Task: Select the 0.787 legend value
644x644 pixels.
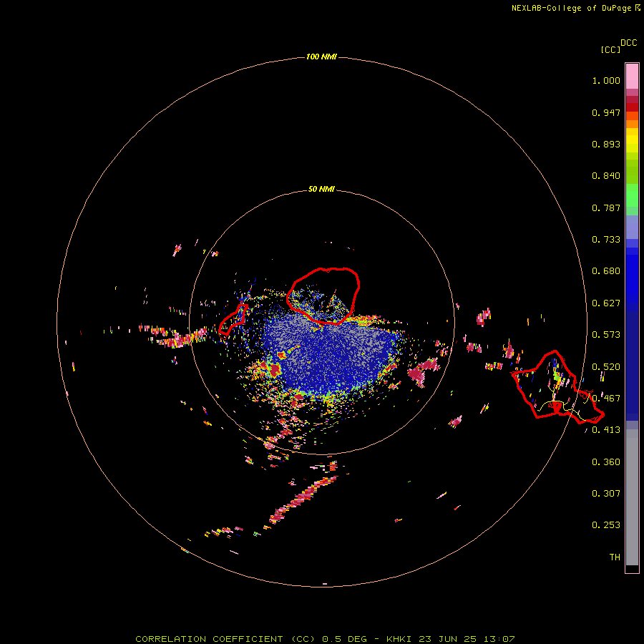Action: [606, 208]
